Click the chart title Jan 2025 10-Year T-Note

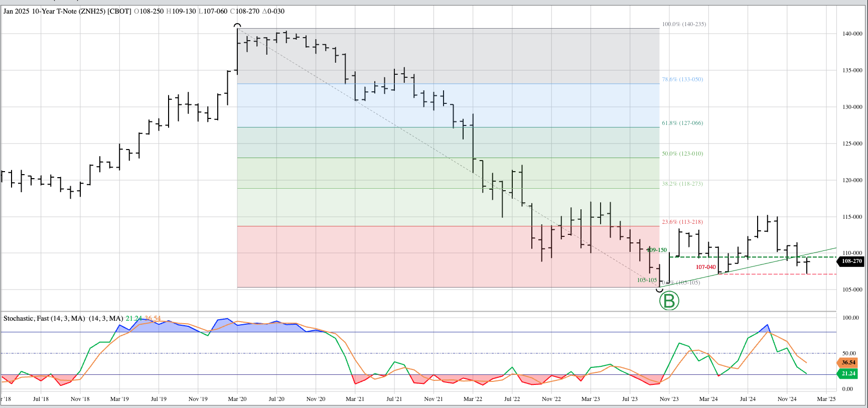(54, 11)
